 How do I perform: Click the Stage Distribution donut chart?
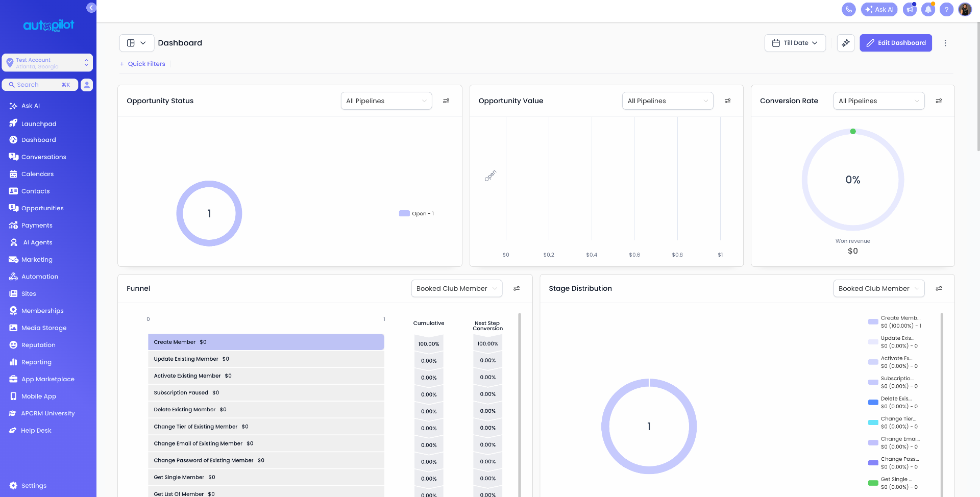(x=649, y=426)
